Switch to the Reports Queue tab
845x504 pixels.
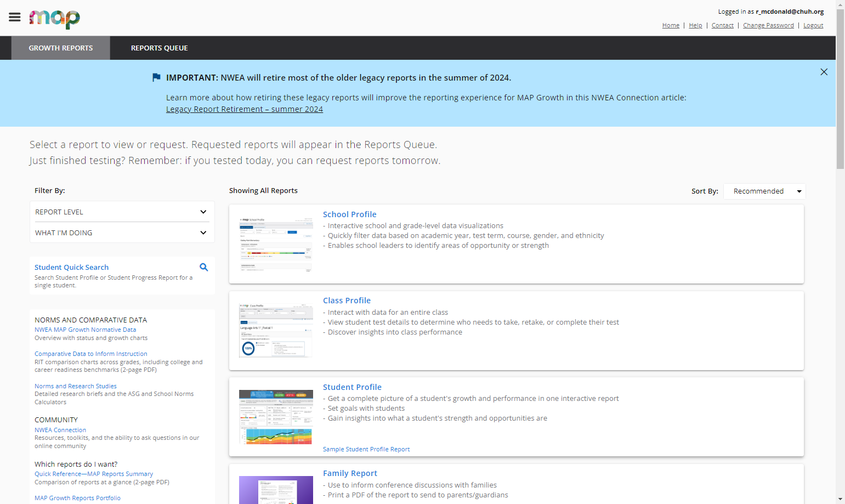coord(159,48)
